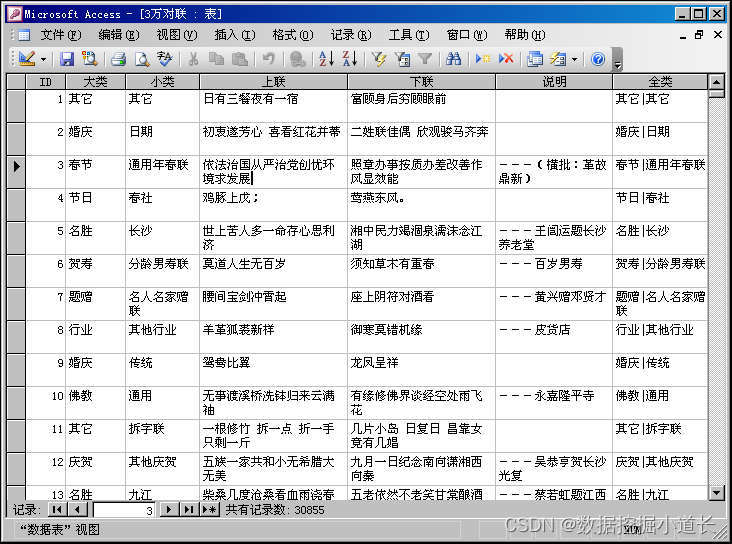Open the 视图(V) menu
Image resolution: width=732 pixels, height=544 pixels.
click(x=177, y=35)
